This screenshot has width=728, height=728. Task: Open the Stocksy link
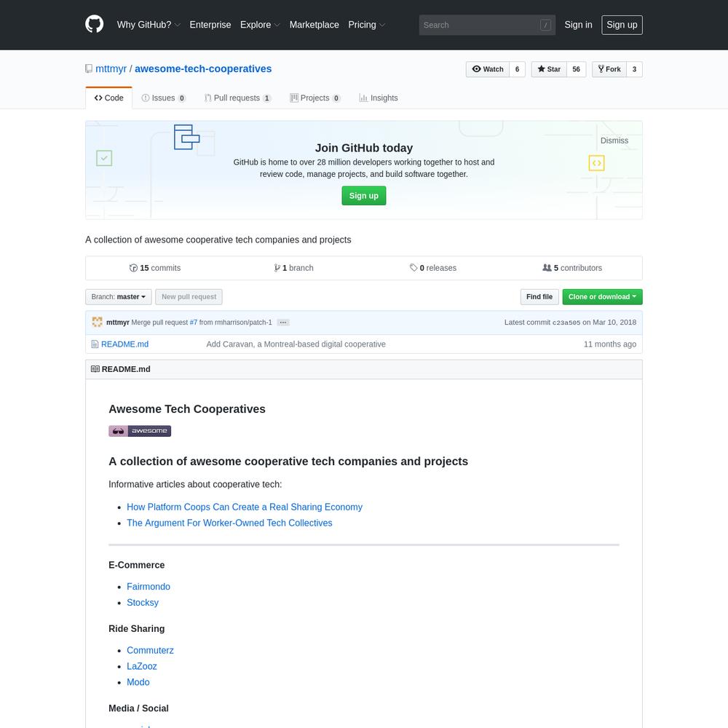click(x=143, y=602)
